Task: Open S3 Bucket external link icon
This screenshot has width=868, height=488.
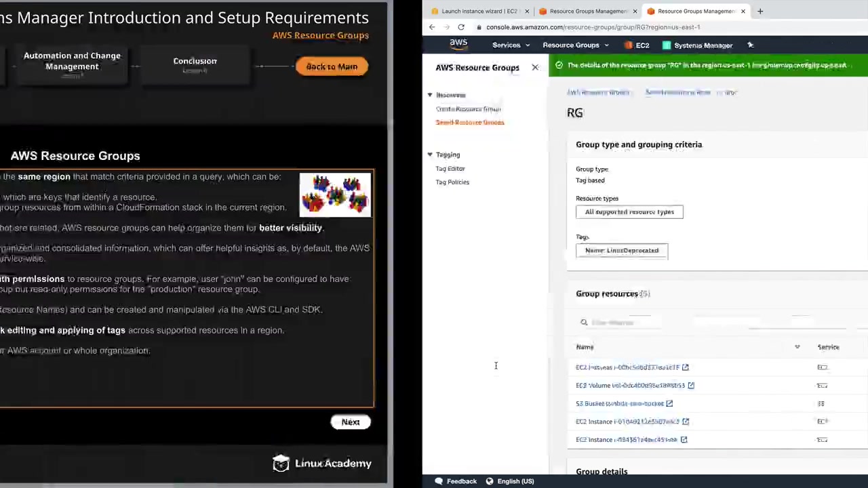Action: [669, 403]
